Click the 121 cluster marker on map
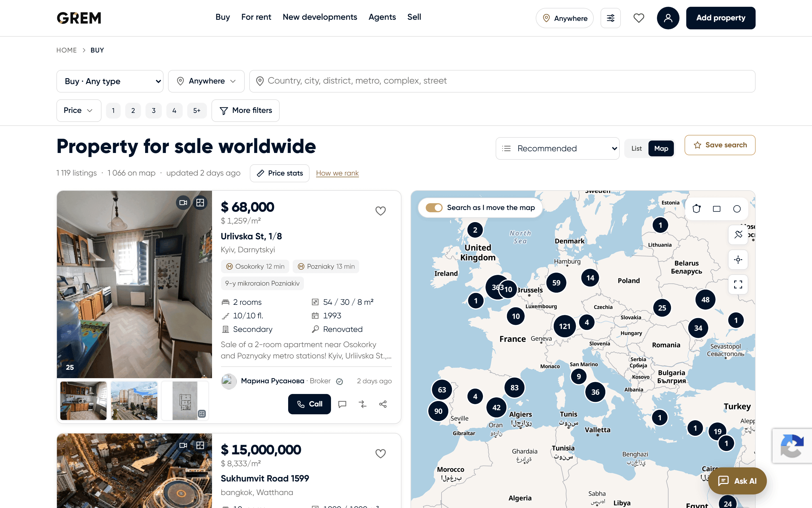 click(565, 326)
